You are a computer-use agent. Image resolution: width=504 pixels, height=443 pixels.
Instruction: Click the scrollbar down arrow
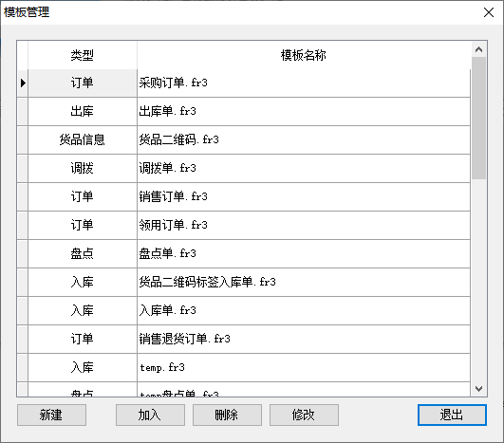478,389
